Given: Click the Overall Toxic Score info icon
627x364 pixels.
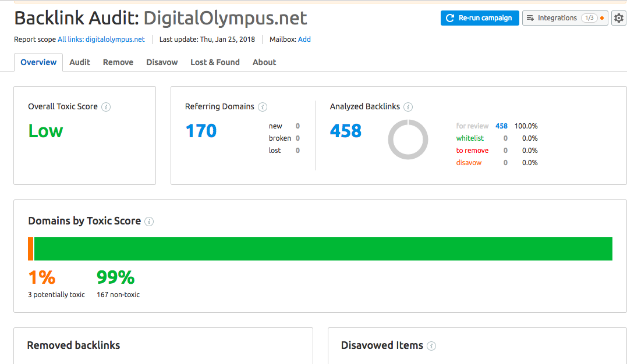Looking at the screenshot, I should [x=106, y=107].
